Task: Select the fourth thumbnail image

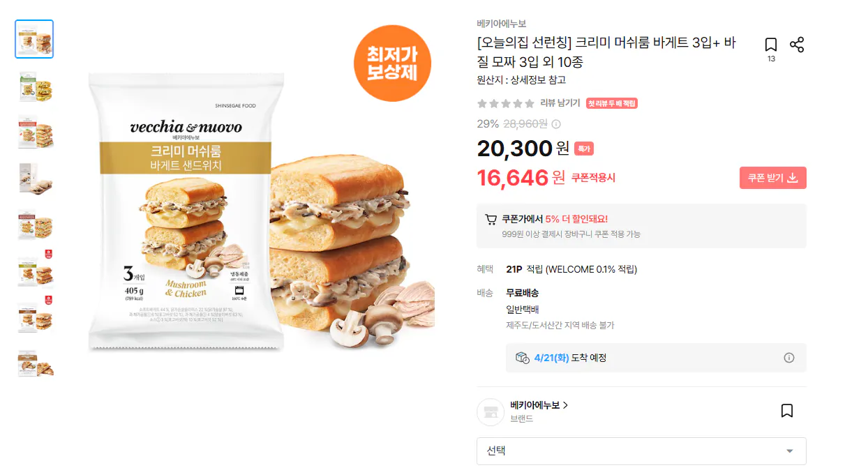Action: (34, 179)
